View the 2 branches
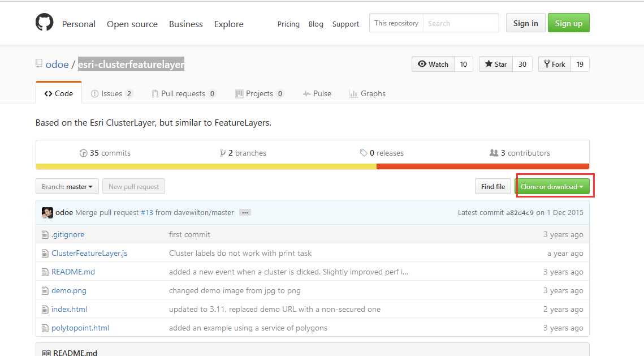The width and height of the screenshot is (644, 356). click(x=243, y=153)
